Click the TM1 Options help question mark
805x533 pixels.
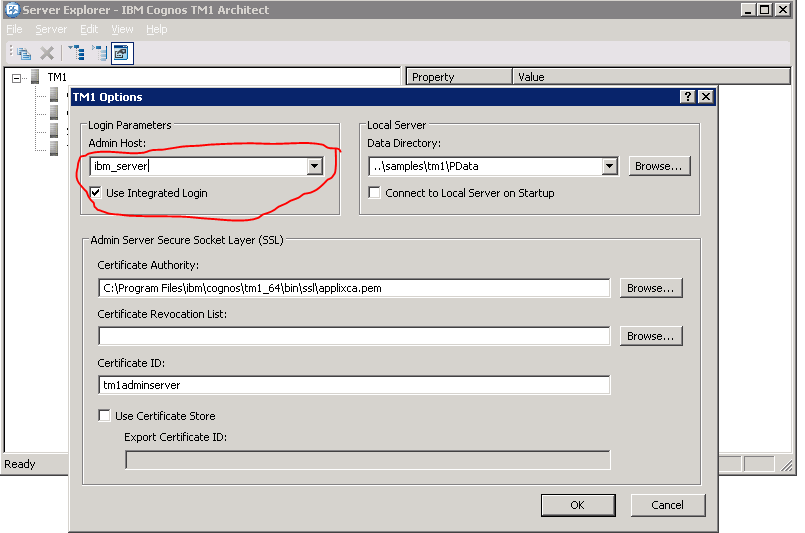[x=687, y=97]
